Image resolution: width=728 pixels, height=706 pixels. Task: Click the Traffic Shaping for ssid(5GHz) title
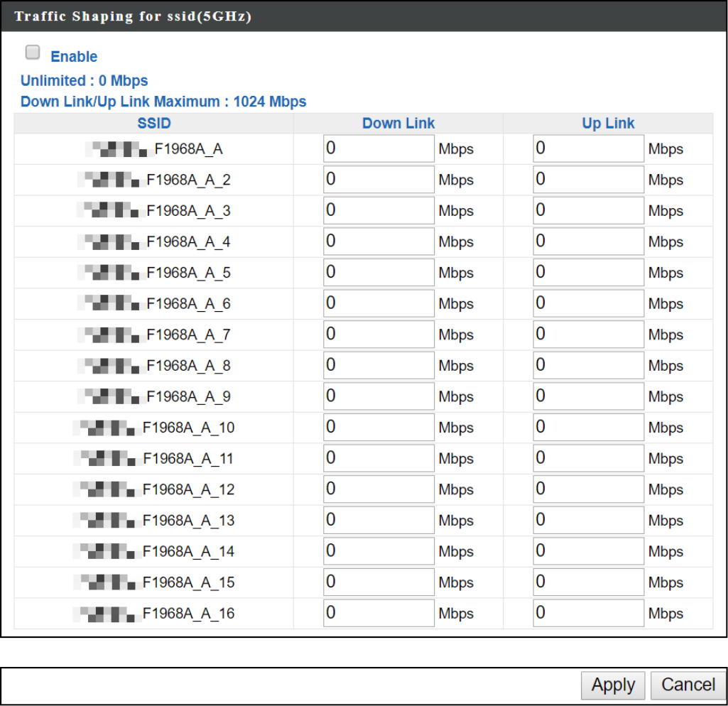[x=133, y=16]
